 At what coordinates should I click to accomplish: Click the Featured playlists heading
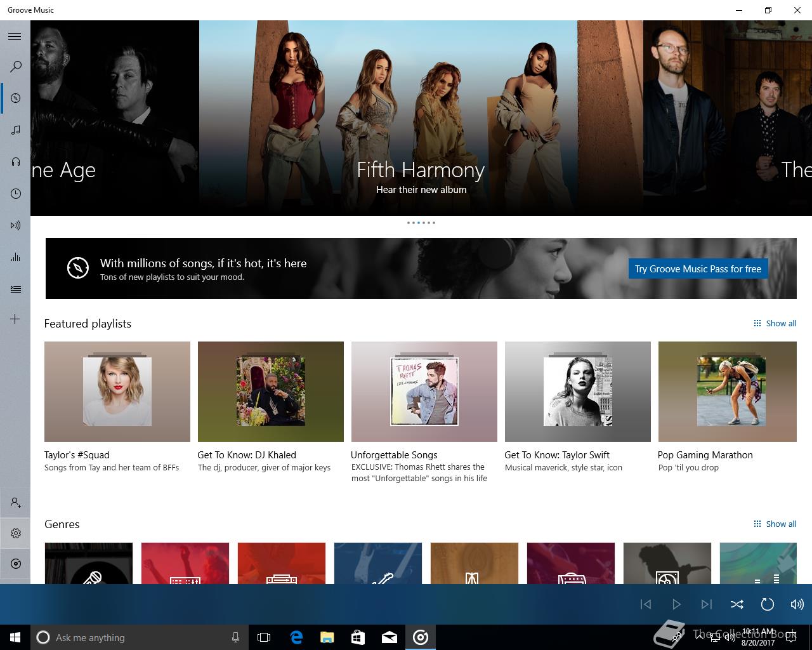click(88, 324)
